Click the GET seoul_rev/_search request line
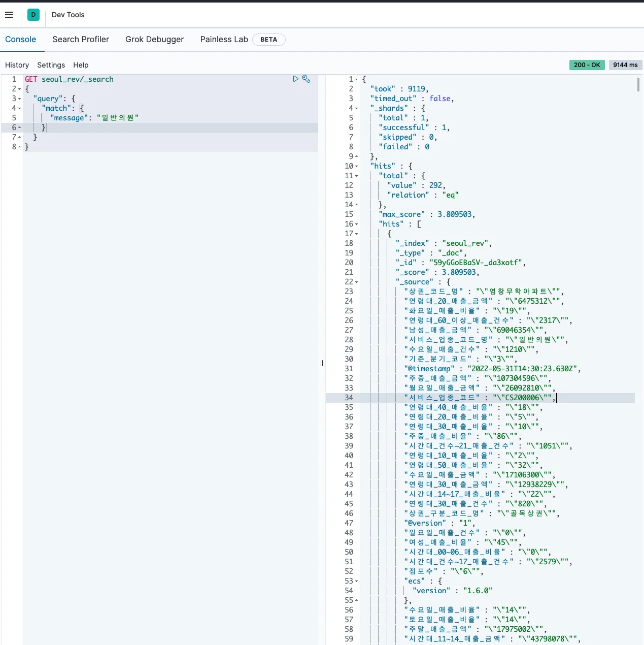 tap(70, 79)
